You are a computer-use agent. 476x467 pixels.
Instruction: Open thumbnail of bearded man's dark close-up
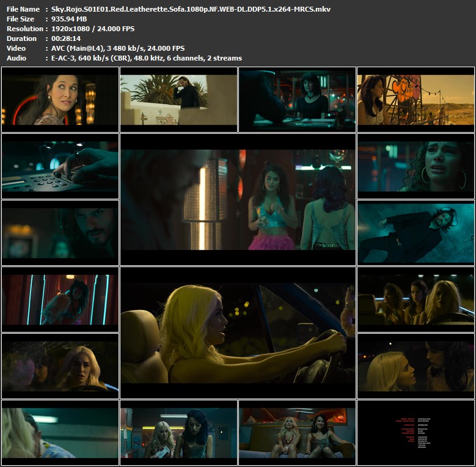[60, 233]
